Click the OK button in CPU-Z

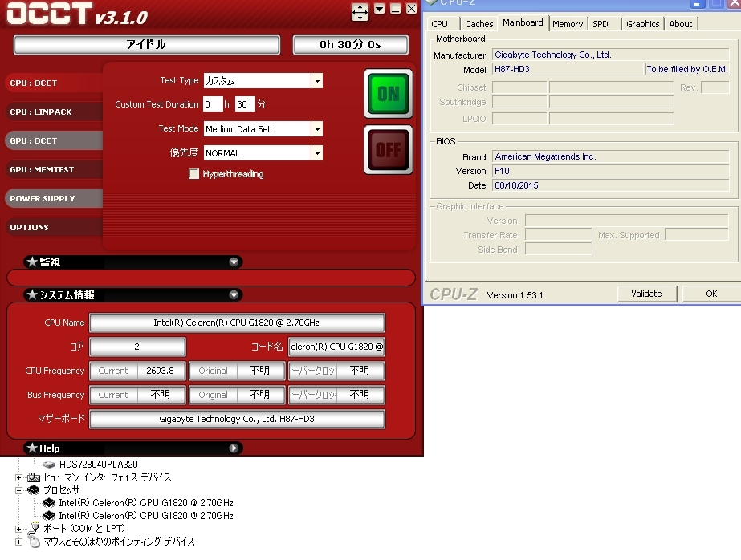[711, 294]
